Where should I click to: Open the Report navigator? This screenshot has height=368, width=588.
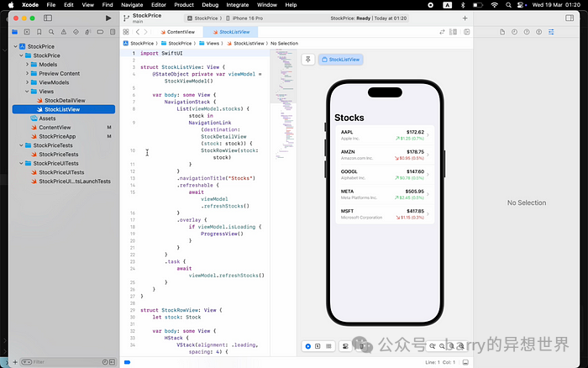pos(113,32)
